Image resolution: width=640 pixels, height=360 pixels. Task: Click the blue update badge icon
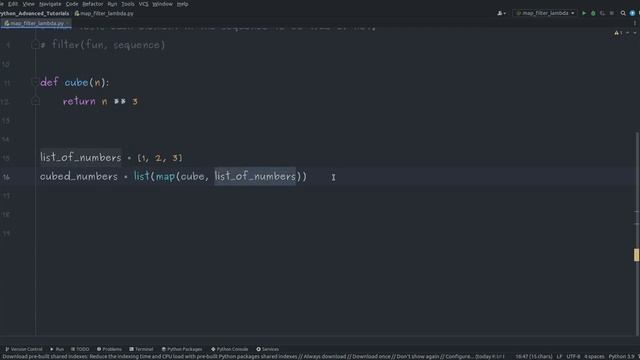tap(632, 13)
